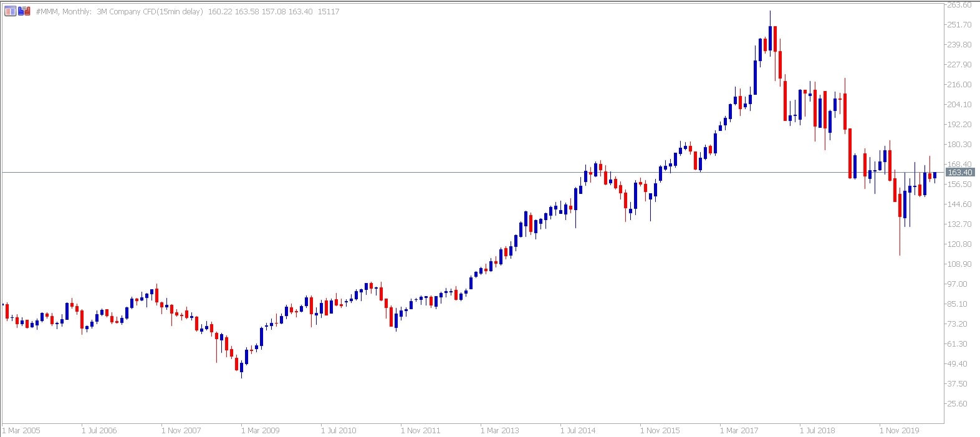Click the 15117 volume value in header
980x437 pixels.
click(x=329, y=12)
